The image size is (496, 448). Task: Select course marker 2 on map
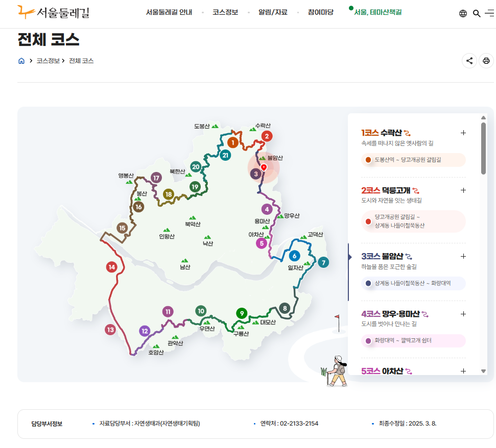(x=267, y=136)
